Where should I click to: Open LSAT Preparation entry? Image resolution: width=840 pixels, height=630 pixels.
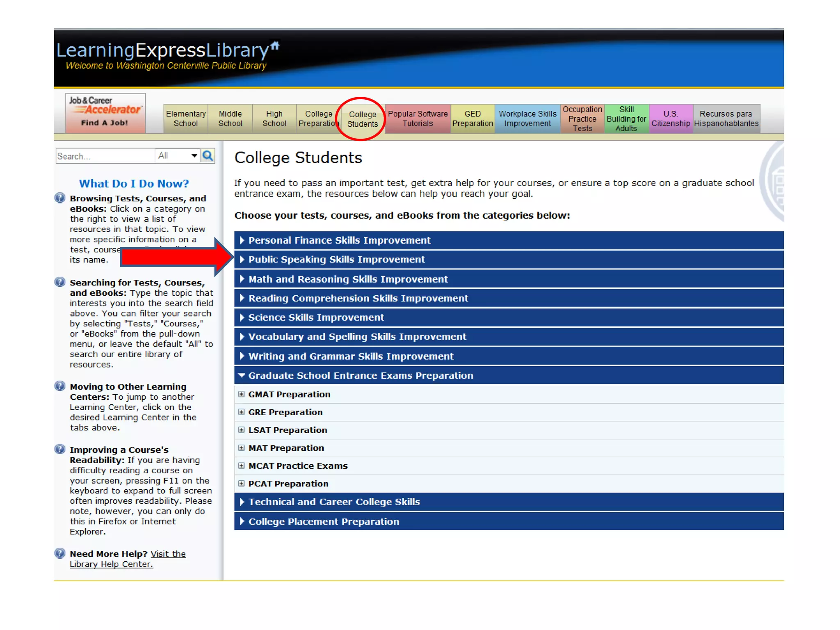point(287,430)
